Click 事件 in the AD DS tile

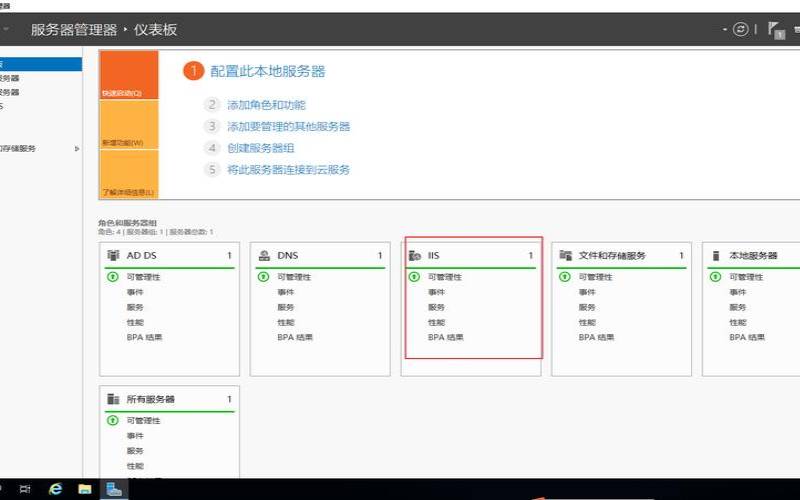coord(135,292)
